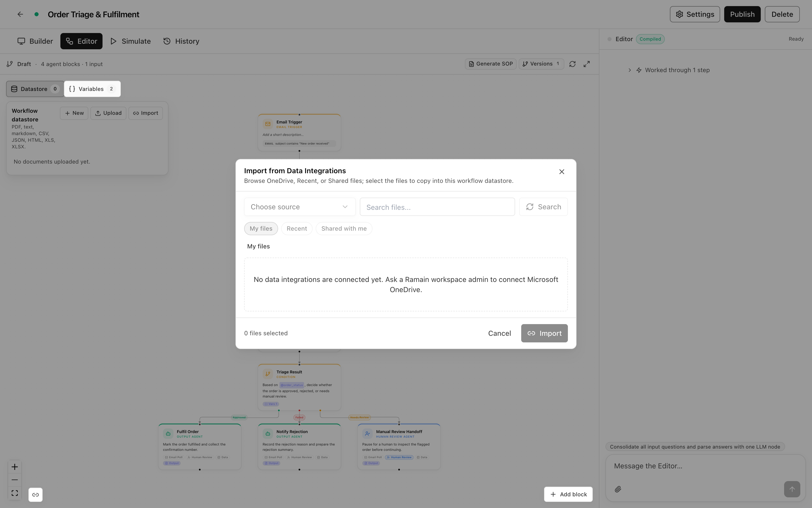Click the Compiled status badge

pos(650,39)
